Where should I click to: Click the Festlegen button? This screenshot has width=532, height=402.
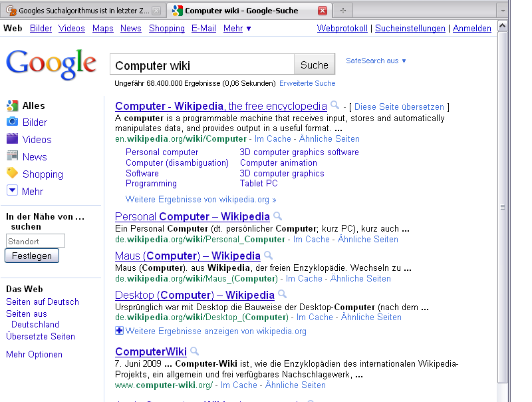click(x=32, y=256)
